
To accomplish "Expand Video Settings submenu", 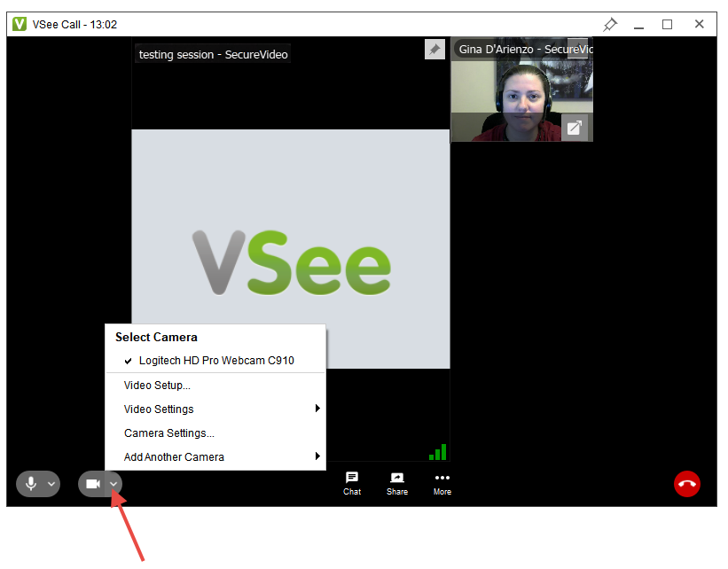I will [x=215, y=409].
